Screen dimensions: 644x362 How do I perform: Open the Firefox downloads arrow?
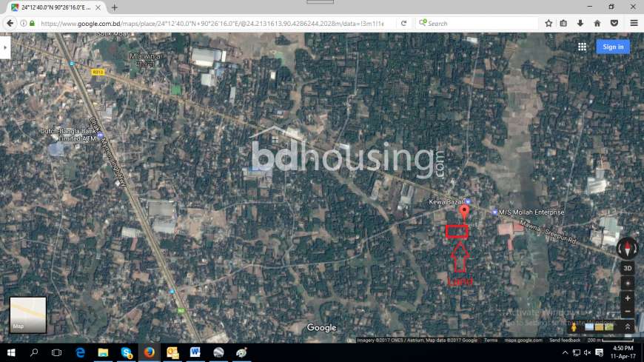[580, 24]
